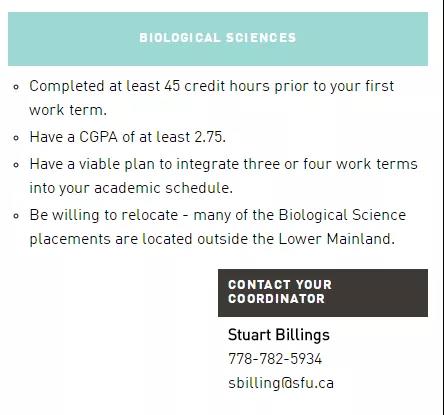Image resolution: width=444 pixels, height=415 pixels.
Task: Click the text 'Have a CGPA of at least'
Action: pos(110,137)
